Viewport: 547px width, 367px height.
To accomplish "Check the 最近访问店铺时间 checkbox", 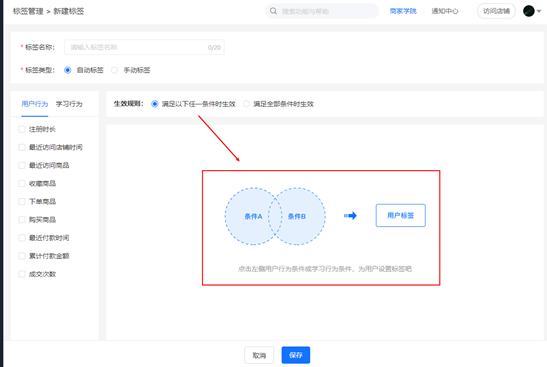I will [x=22, y=147].
